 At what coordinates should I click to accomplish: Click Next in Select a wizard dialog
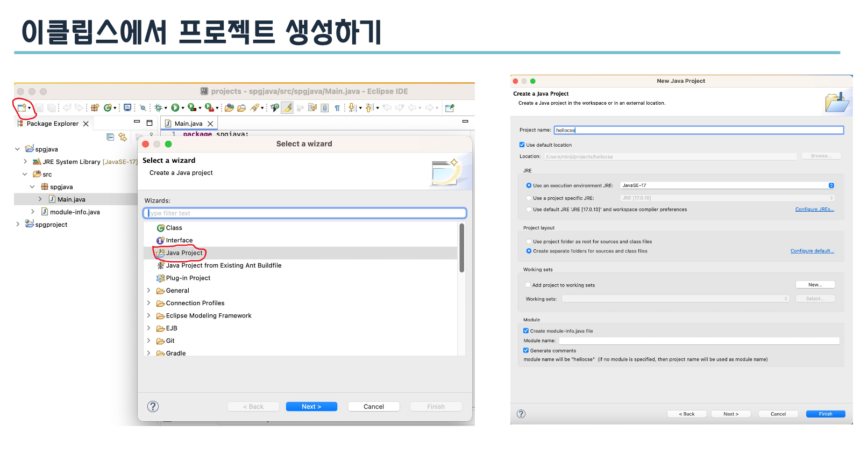(x=311, y=407)
